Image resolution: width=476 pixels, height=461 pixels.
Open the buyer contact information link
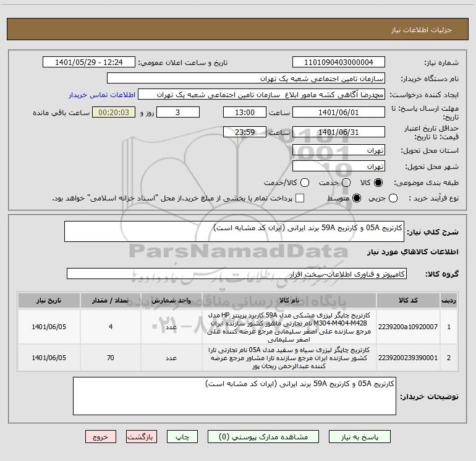(102, 95)
